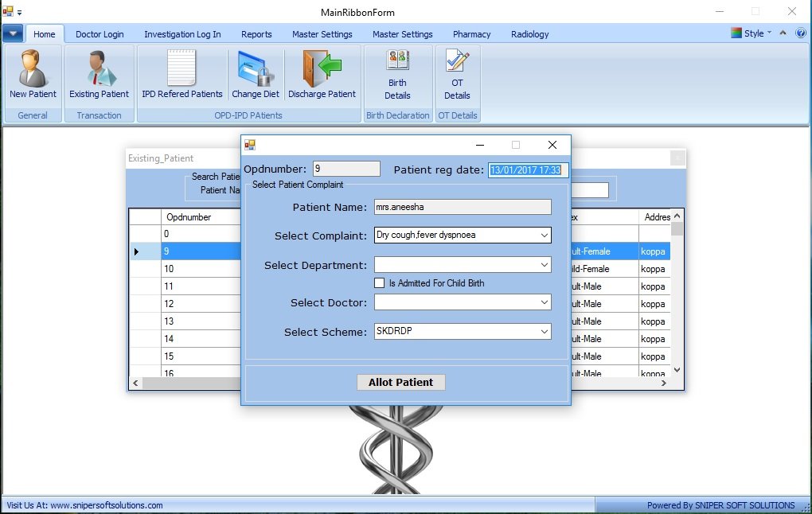Open the Pharmacy ribbon tab
The image size is (812, 514).
click(x=471, y=34)
